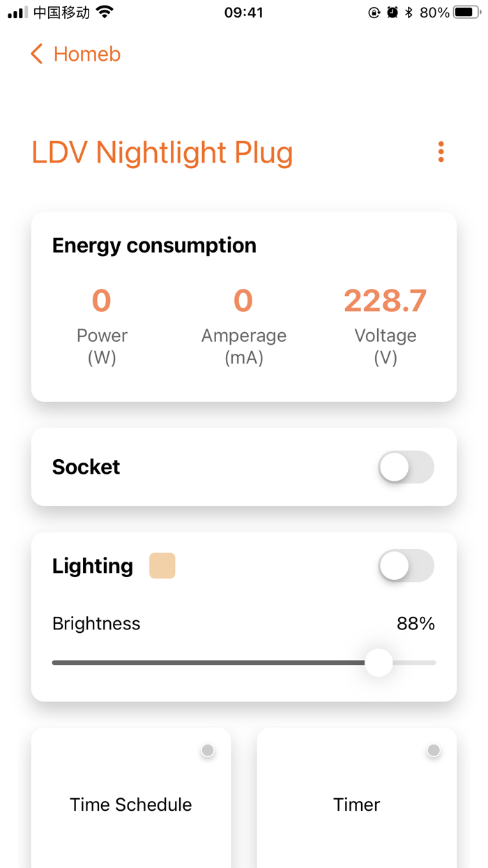Click the Brightness slider handle

click(x=379, y=663)
